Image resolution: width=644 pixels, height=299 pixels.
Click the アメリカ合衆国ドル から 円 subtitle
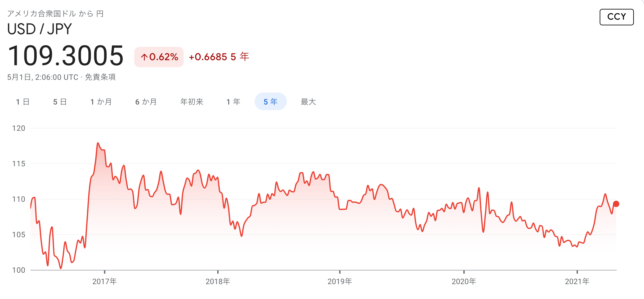pos(55,14)
